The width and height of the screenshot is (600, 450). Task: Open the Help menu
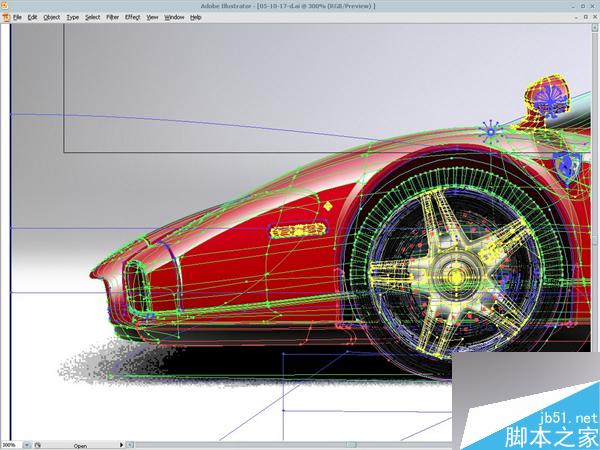pyautogui.click(x=196, y=17)
